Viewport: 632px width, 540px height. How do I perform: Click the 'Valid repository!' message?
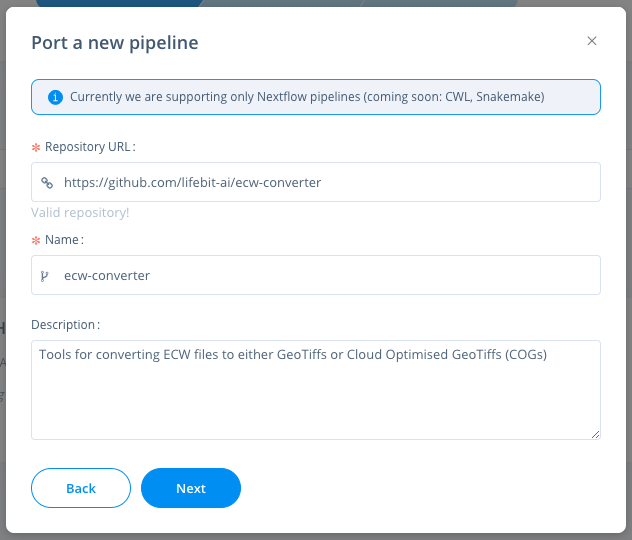[80, 212]
